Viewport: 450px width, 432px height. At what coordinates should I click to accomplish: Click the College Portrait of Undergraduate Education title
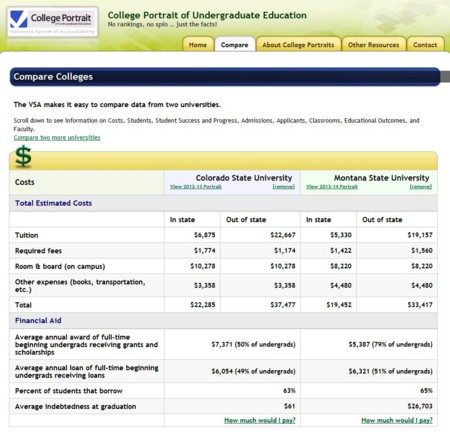coord(207,15)
